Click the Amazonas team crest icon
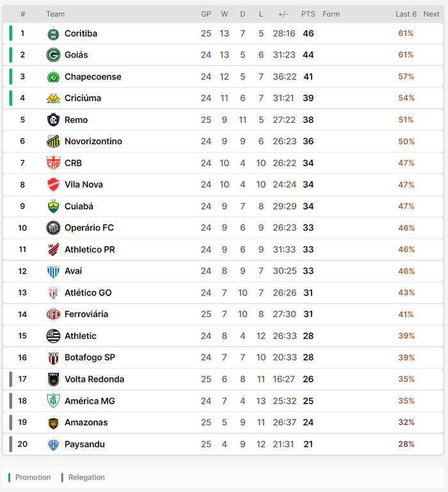The image size is (448, 492). (x=53, y=423)
